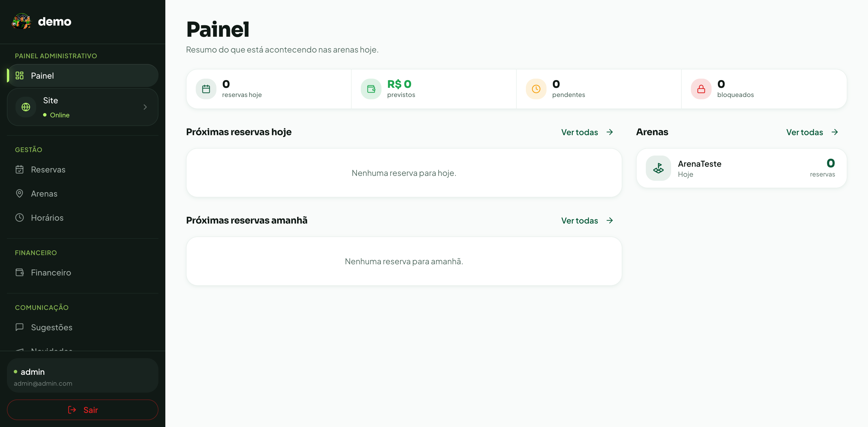Click the admin user profile card

(83, 375)
